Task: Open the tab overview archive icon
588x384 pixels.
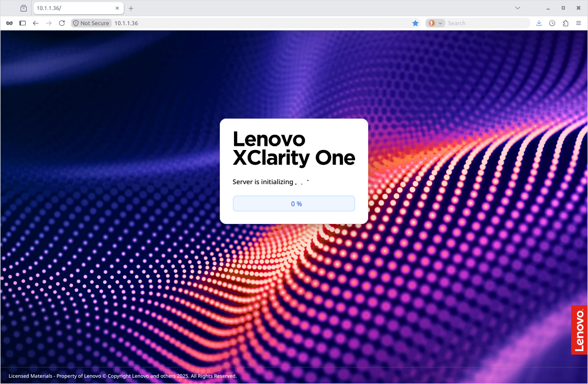Action: (x=24, y=8)
